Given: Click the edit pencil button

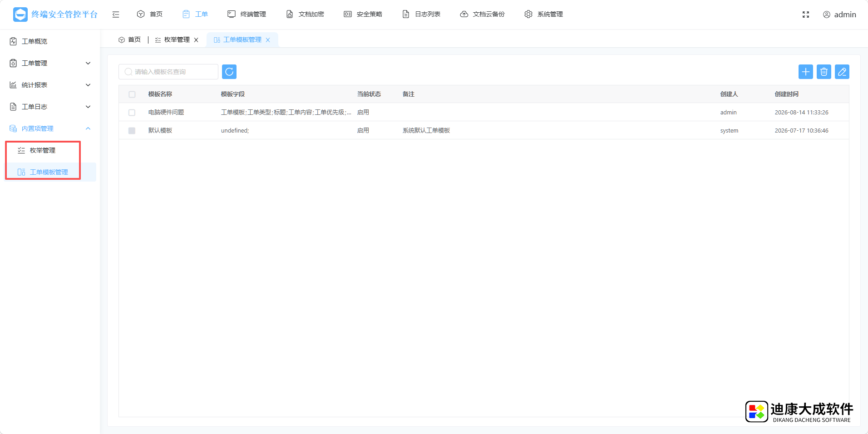Looking at the screenshot, I should tap(842, 72).
